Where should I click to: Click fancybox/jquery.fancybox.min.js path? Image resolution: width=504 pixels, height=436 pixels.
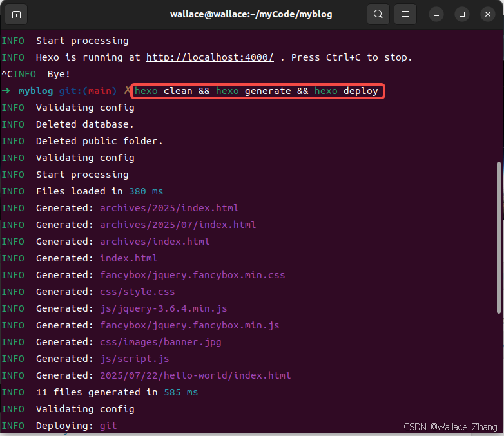pos(189,325)
